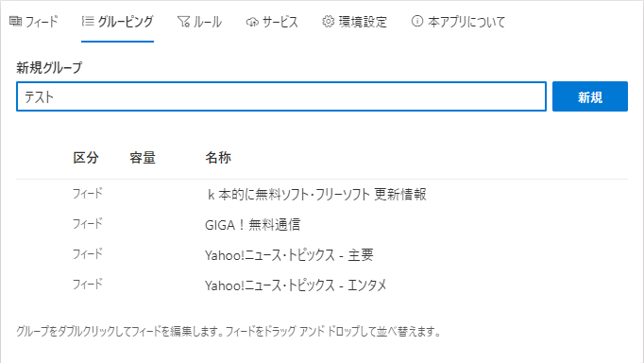This screenshot has height=363, width=644.
Task: Click the newspaper icon beside フィード
Action: 16,21
